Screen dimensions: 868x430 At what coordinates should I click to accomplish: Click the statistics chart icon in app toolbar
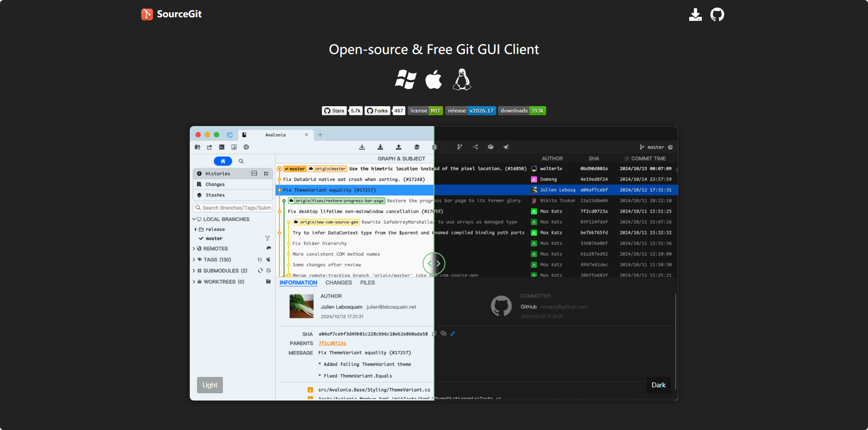(234, 147)
